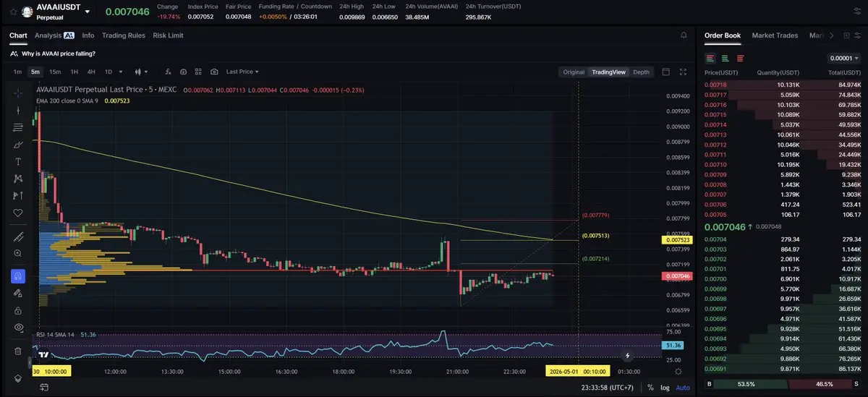The height and width of the screenshot is (397, 868).
Task: Toggle percent scale button
Action: (650, 388)
